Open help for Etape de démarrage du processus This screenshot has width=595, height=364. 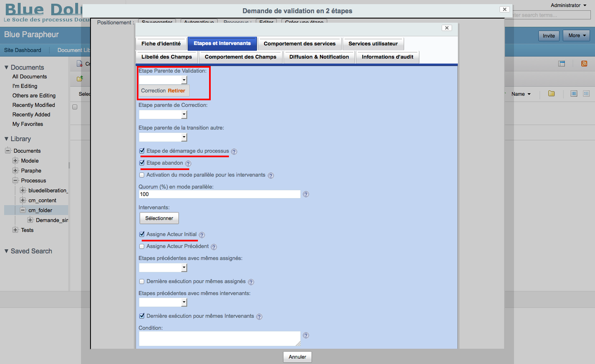[x=234, y=151]
